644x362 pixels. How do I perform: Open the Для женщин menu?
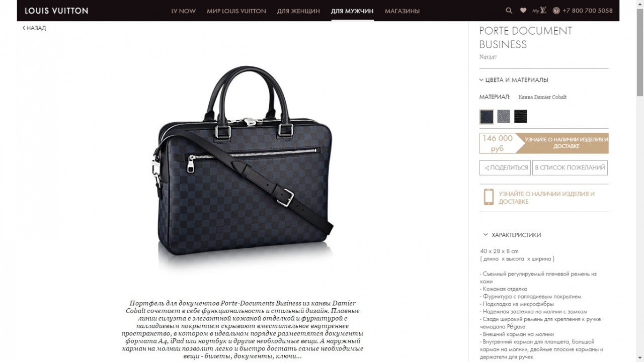[298, 11]
